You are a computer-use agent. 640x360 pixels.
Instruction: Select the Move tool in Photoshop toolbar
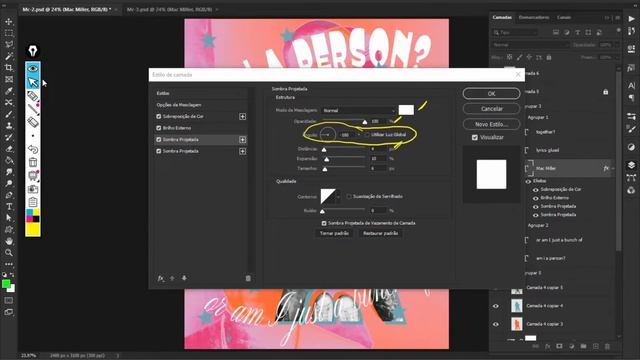[x=9, y=21]
